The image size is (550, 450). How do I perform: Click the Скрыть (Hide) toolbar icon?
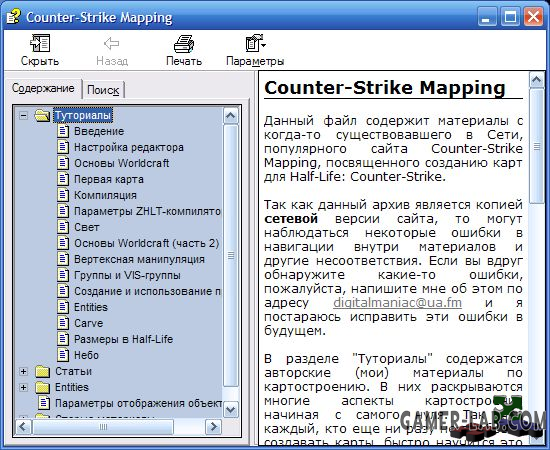40,43
